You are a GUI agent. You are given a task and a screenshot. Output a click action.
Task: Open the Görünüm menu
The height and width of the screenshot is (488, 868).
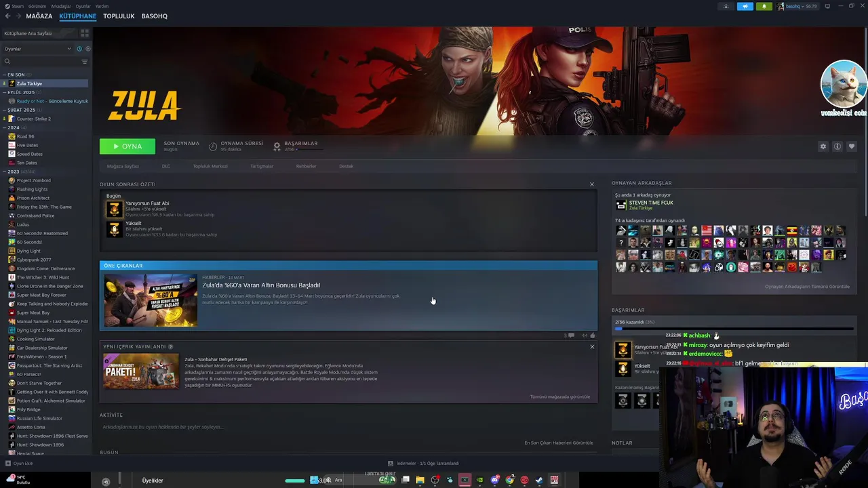click(x=37, y=6)
